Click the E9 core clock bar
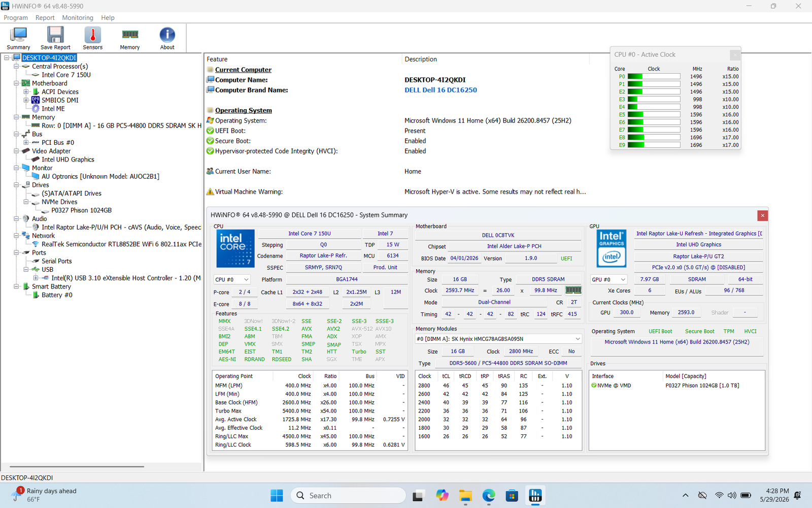This screenshot has height=508, width=812. [654, 145]
